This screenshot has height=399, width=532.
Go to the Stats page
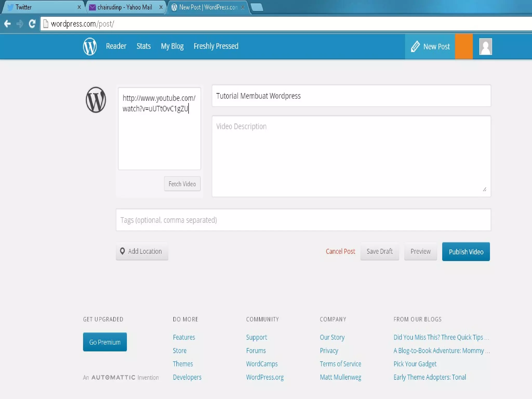coord(143,46)
